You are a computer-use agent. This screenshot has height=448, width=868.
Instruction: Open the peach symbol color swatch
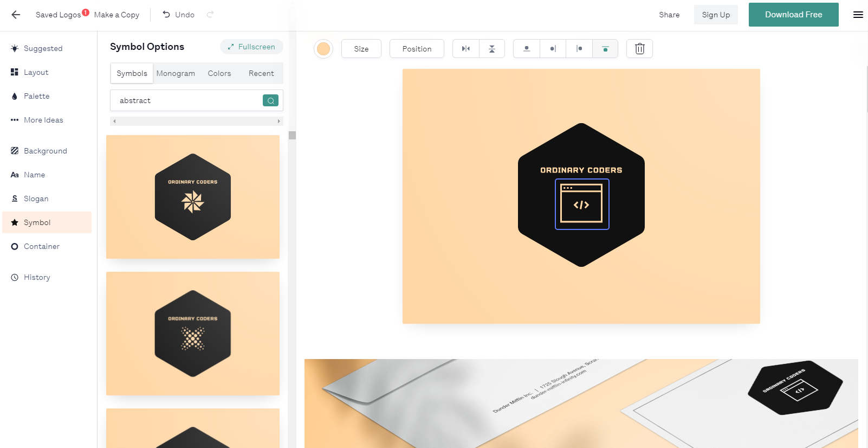click(x=323, y=49)
